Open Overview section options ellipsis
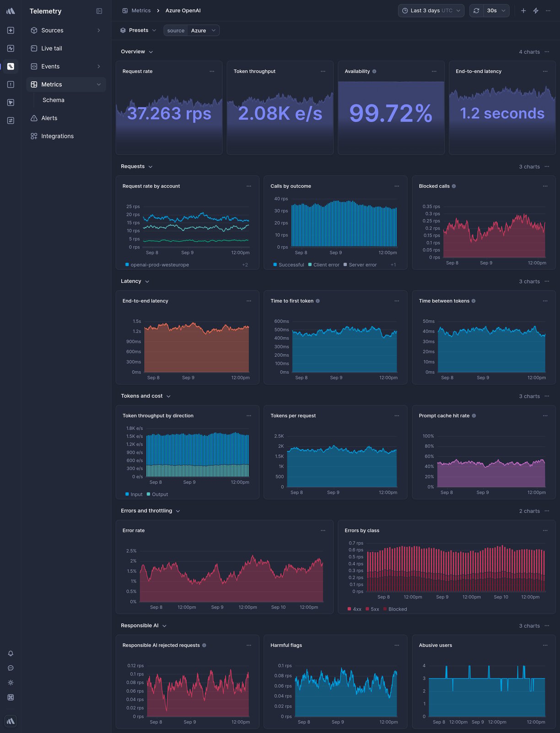 tap(547, 52)
